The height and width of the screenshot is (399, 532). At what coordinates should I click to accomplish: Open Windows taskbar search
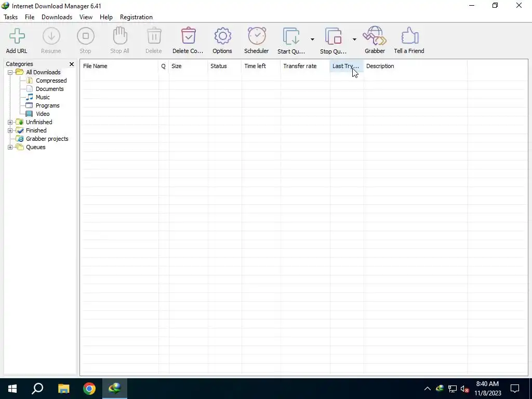click(37, 389)
